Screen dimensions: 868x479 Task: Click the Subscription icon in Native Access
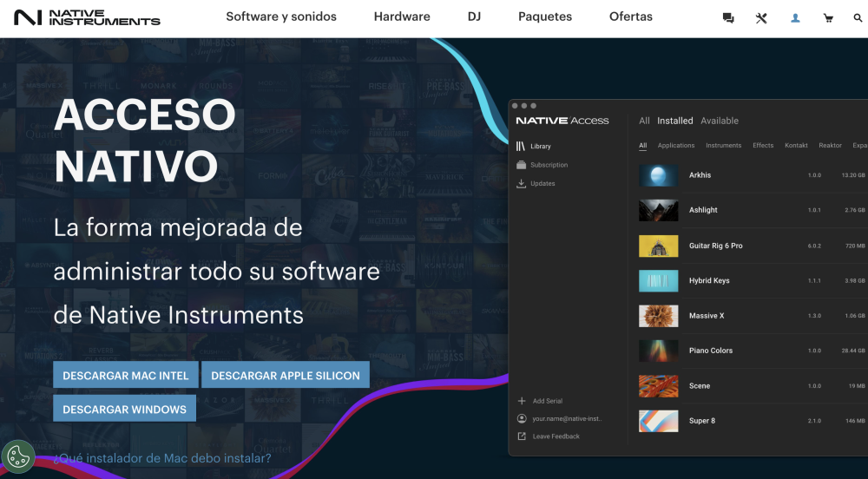point(521,165)
